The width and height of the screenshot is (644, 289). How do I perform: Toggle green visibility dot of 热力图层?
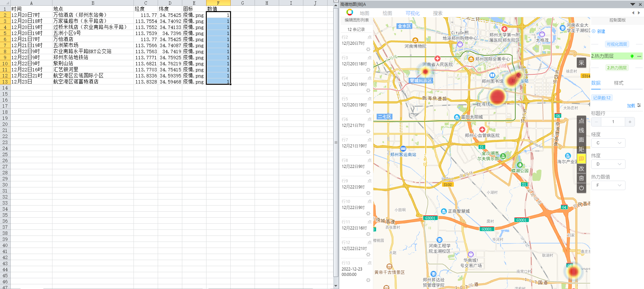click(x=632, y=56)
